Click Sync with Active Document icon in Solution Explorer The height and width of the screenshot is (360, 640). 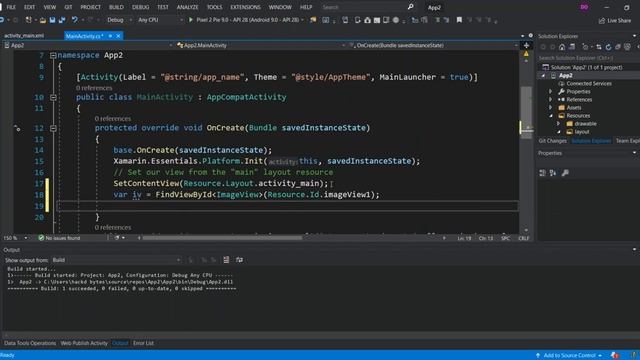[598, 47]
